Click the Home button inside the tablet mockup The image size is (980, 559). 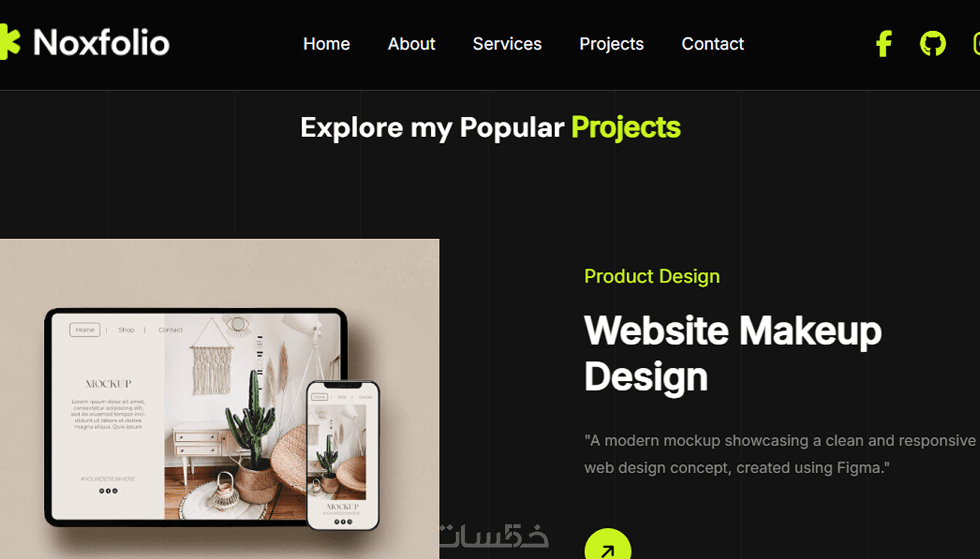(x=85, y=330)
